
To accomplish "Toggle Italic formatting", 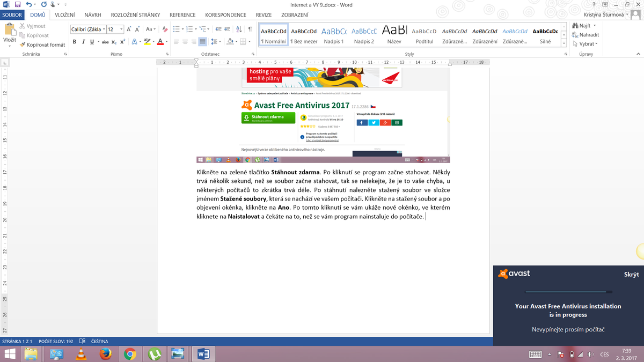I will (83, 42).
